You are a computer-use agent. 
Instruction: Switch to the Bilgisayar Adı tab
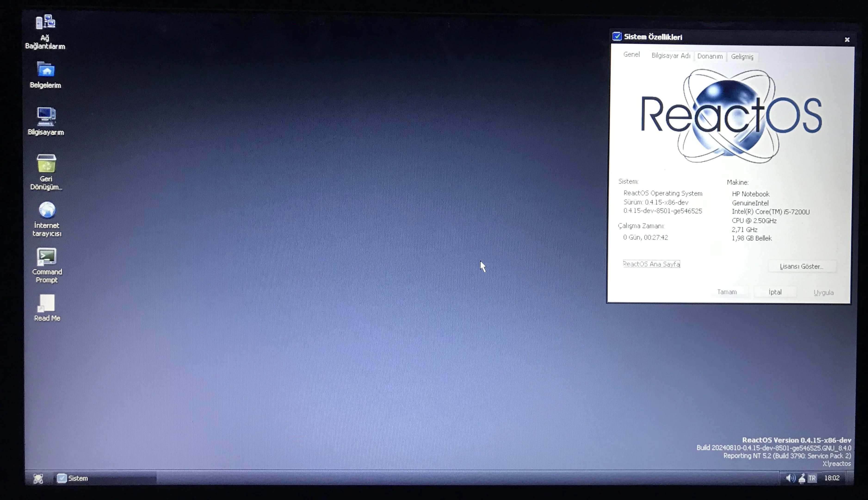(x=671, y=56)
